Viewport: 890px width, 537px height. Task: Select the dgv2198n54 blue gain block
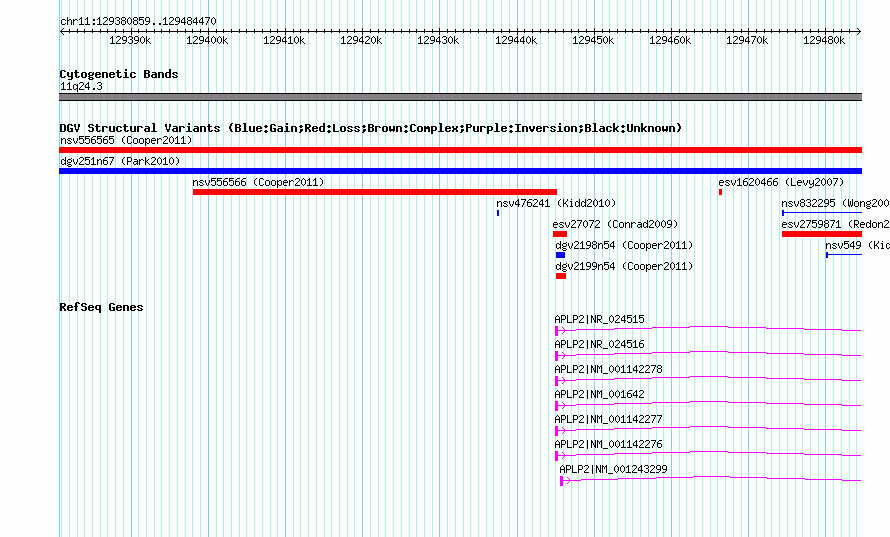[560, 255]
